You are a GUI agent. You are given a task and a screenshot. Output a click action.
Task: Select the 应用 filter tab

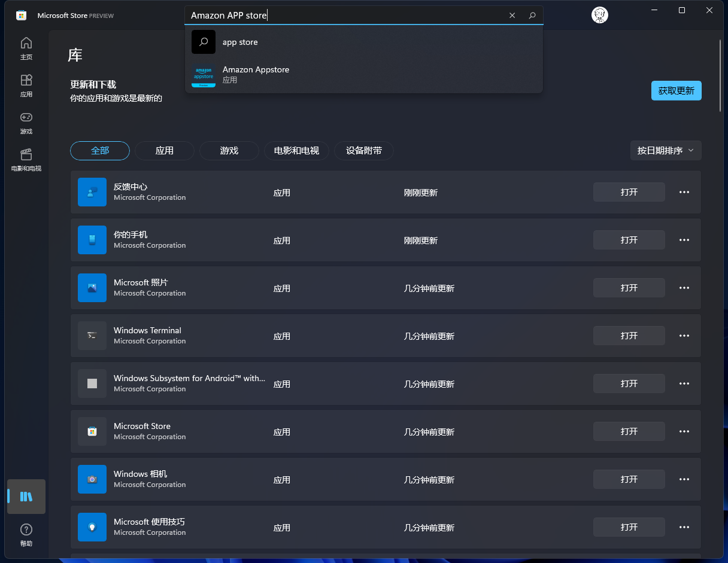[x=165, y=151]
